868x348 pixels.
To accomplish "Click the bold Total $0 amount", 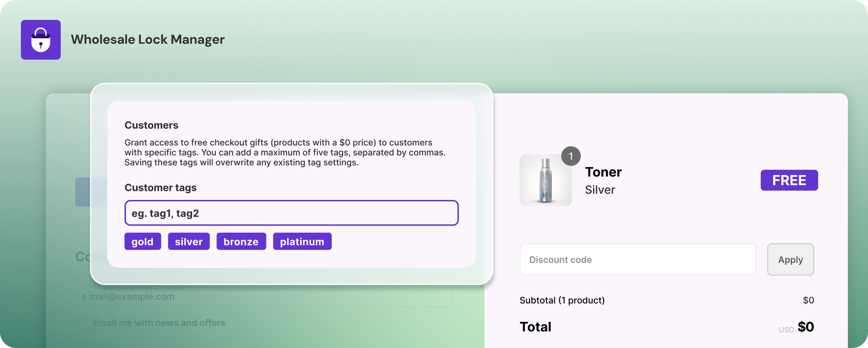I will coord(806,327).
